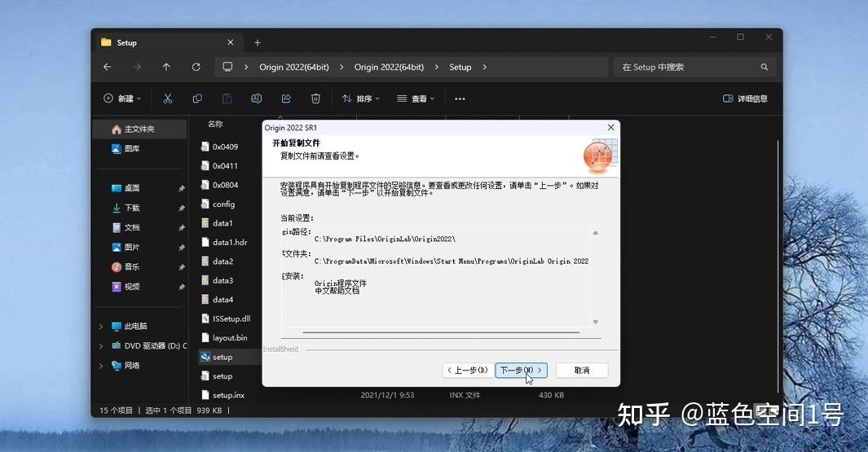The image size is (868, 452).
Task: Unpin 下载 using its pin icon
Action: click(x=182, y=208)
